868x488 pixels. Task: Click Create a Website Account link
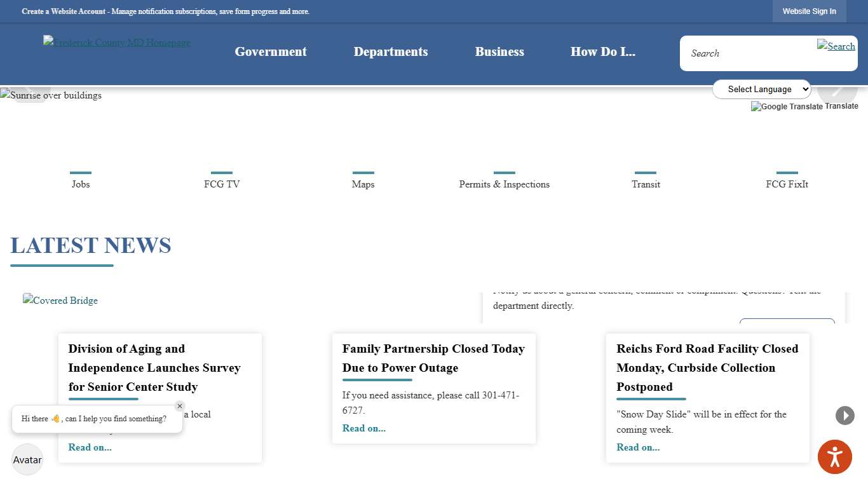pos(64,11)
